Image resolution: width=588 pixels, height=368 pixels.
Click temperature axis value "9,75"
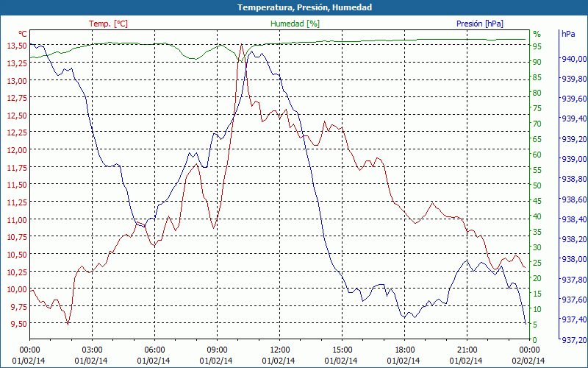pos(19,307)
